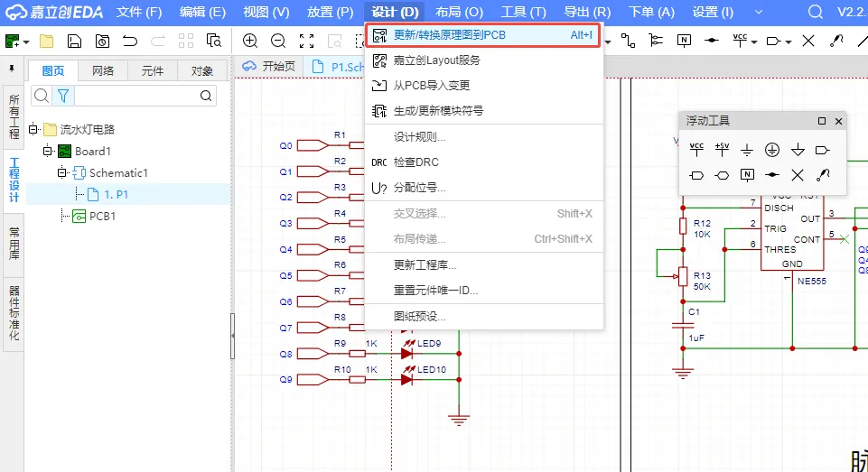Open the 所有工程 vertical side tab
This screenshot has width=868, height=472.
(x=14, y=116)
